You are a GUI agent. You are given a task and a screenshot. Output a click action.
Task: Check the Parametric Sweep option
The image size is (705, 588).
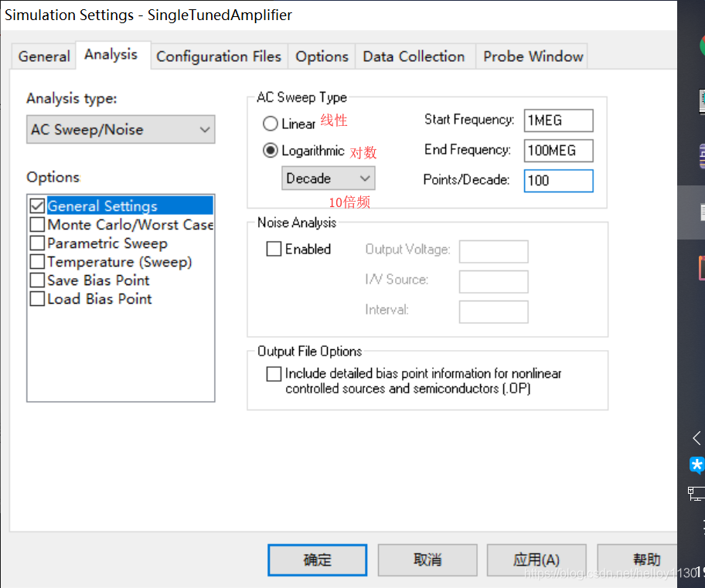pyautogui.click(x=37, y=243)
